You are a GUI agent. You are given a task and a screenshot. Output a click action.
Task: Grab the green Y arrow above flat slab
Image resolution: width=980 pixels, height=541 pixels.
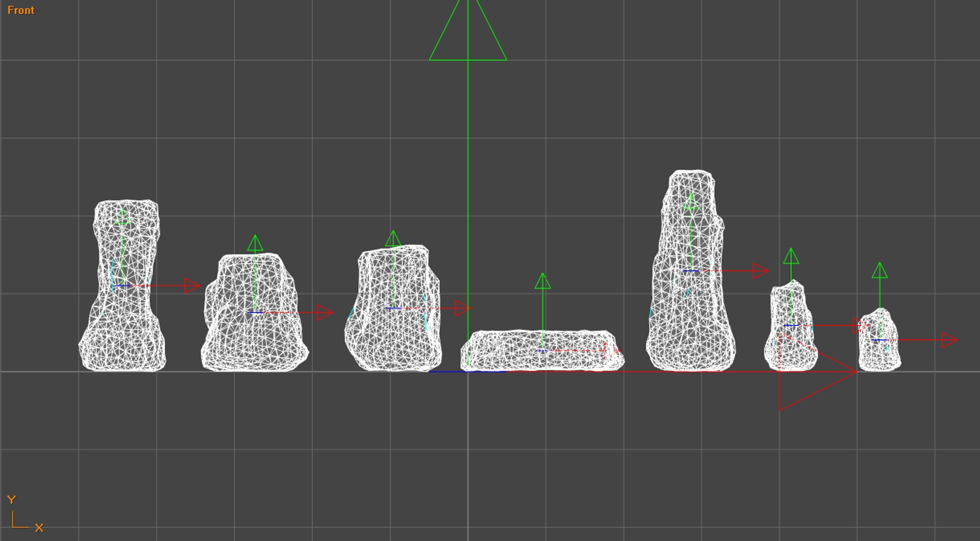pyautogui.click(x=543, y=281)
